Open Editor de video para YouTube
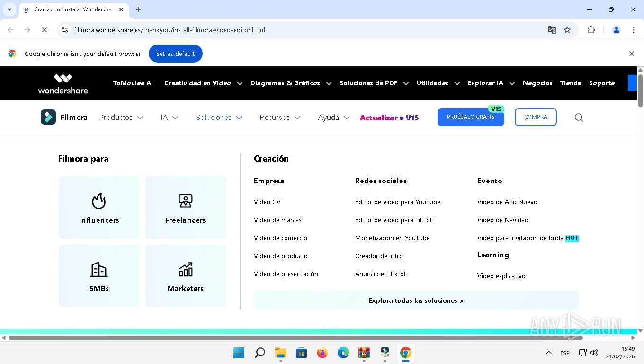The height and width of the screenshot is (364, 644). [x=398, y=202]
